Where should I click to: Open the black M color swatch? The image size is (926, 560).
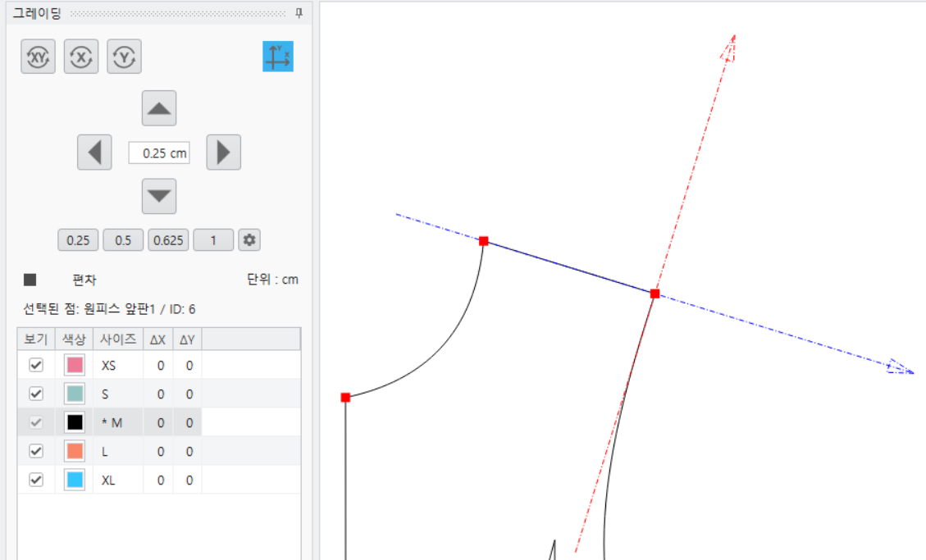[75, 422]
